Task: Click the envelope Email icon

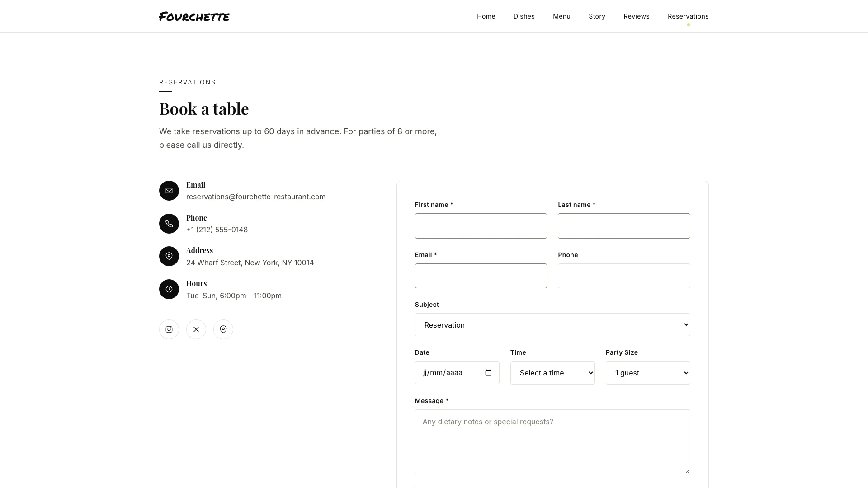Action: click(x=169, y=191)
